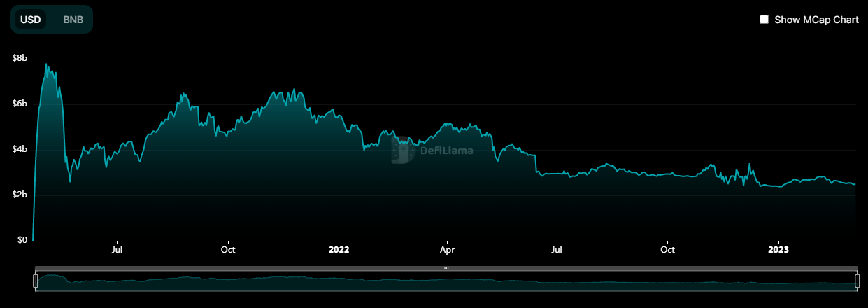Click the $2b y-axis label
The height and width of the screenshot is (308, 868).
tap(20, 195)
